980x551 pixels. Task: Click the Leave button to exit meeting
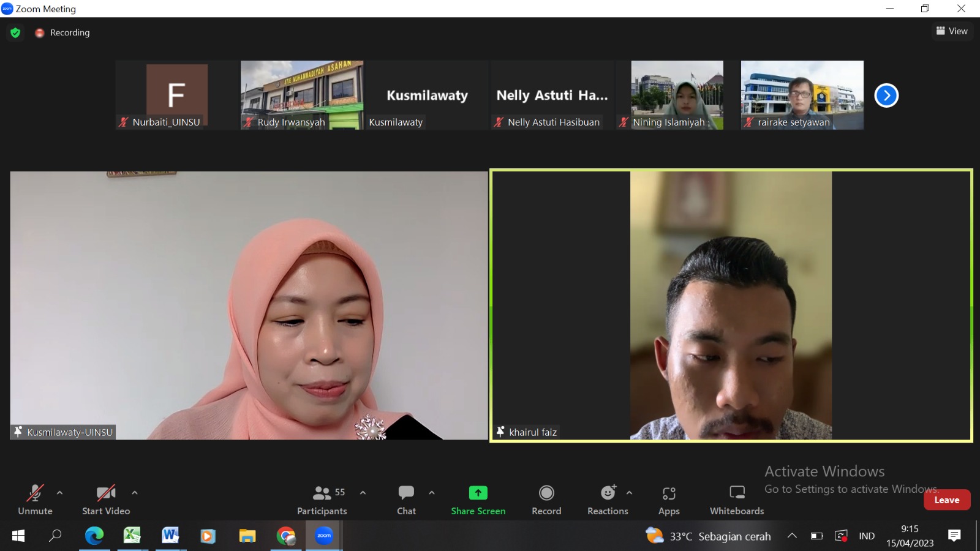click(947, 500)
